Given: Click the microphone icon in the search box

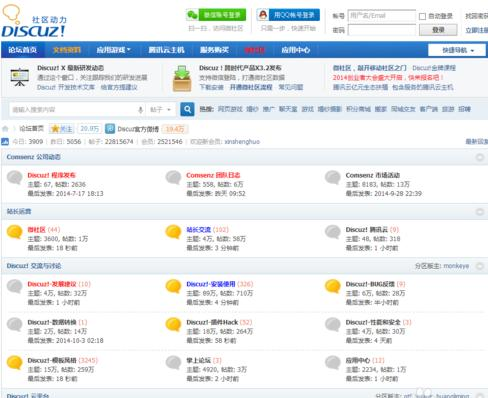Looking at the screenshot, I should point(141,109).
